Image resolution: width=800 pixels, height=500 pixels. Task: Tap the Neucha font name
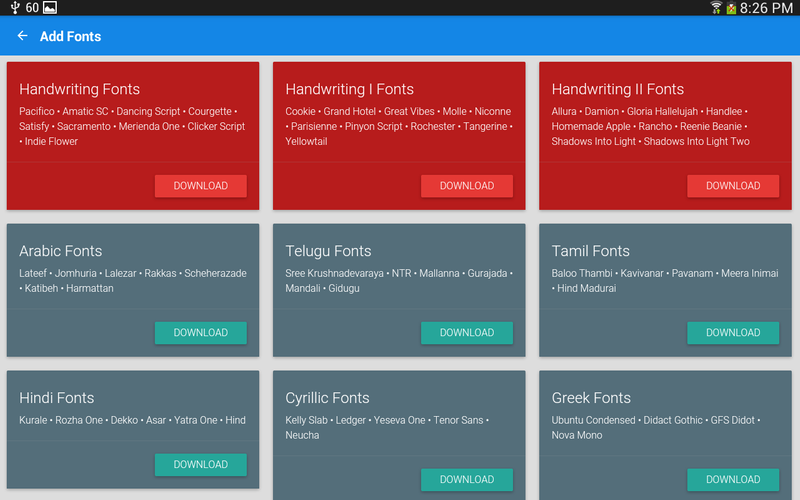coord(302,435)
